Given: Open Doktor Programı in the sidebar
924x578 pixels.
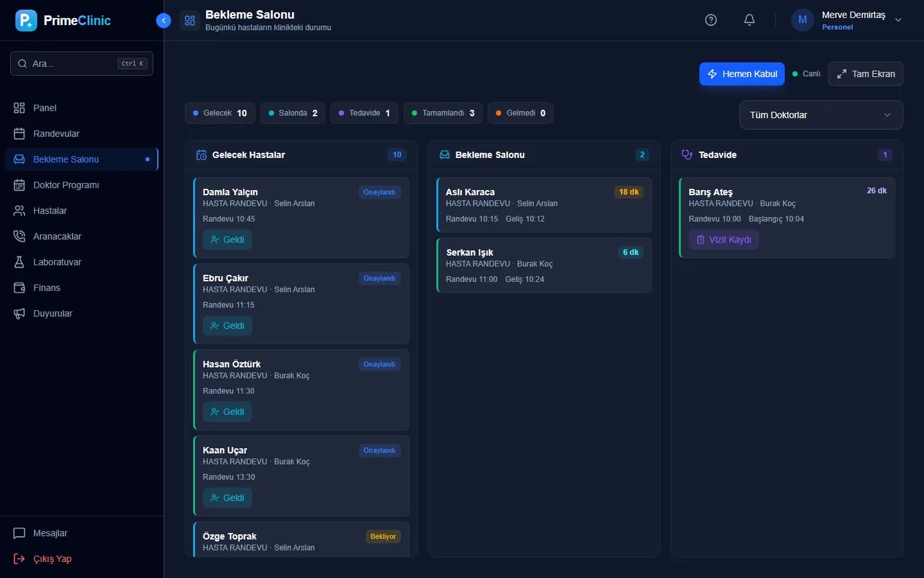Looking at the screenshot, I should pyautogui.click(x=81, y=185).
